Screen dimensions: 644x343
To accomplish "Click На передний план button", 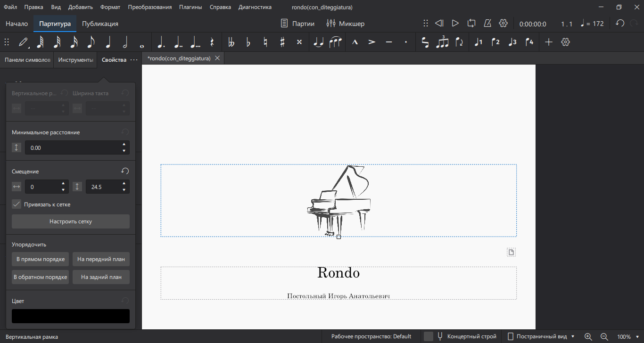I will point(101,259).
